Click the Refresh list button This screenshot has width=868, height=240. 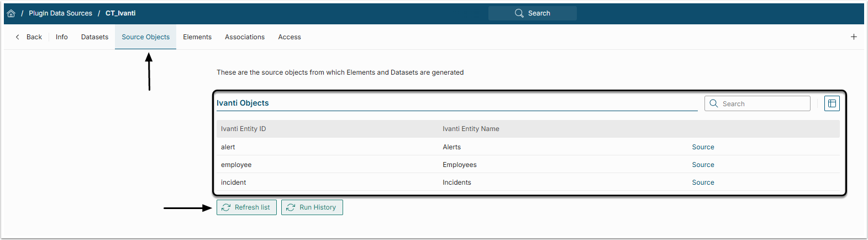point(246,207)
